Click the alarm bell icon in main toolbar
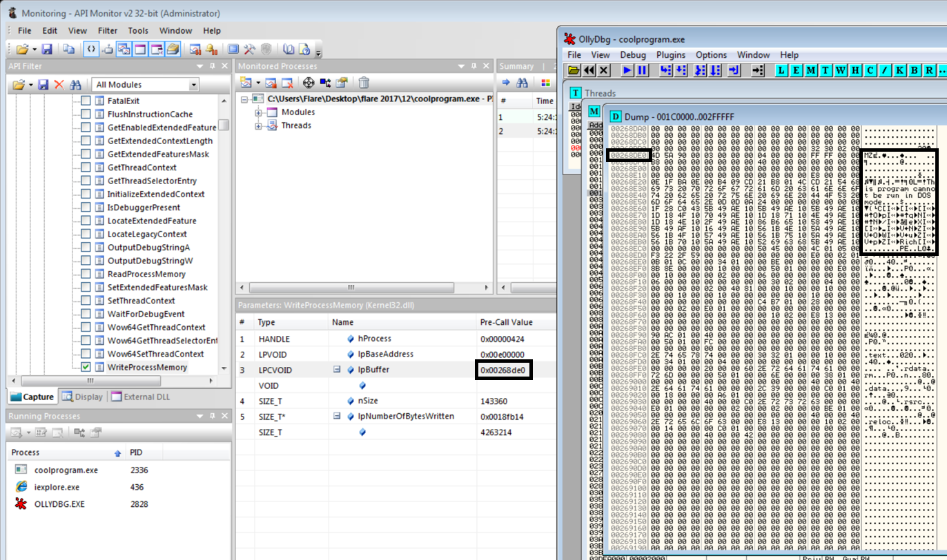The width and height of the screenshot is (947, 560). [x=211, y=49]
